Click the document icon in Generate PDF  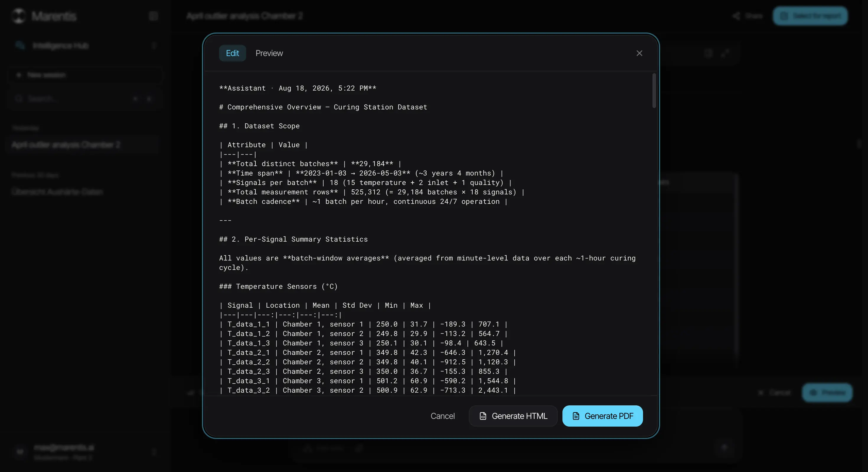pyautogui.click(x=576, y=416)
